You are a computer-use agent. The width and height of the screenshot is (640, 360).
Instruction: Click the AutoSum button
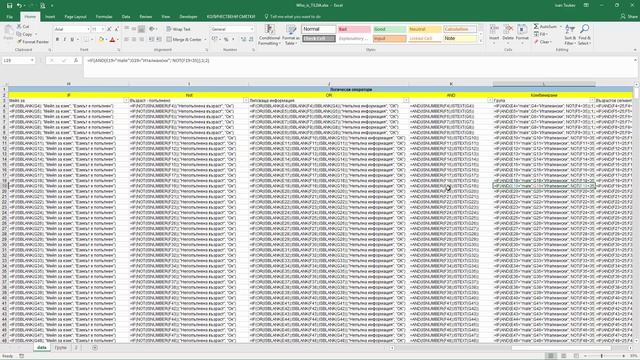(x=545, y=27)
